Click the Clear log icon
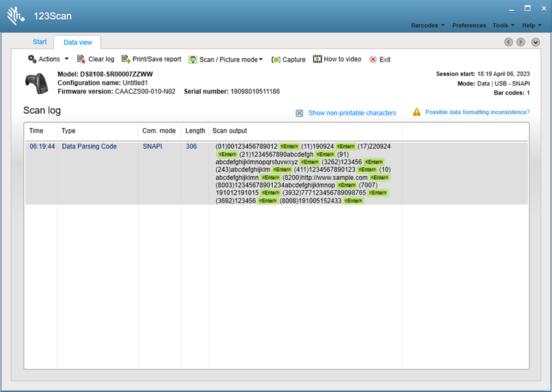Screen dimensions: 552x392 [81, 60]
